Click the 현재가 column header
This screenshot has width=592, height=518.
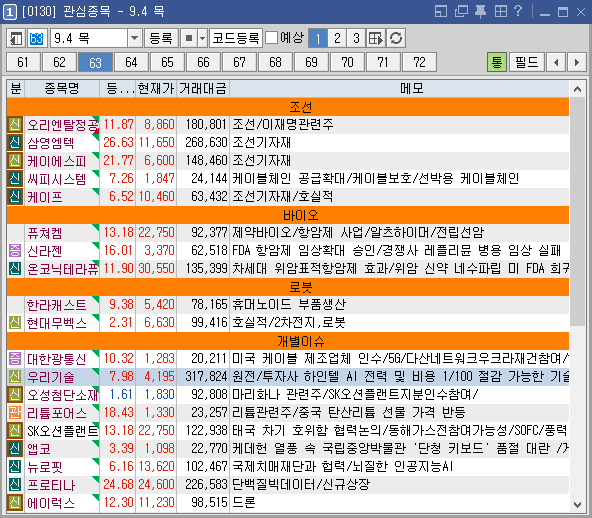click(156, 89)
